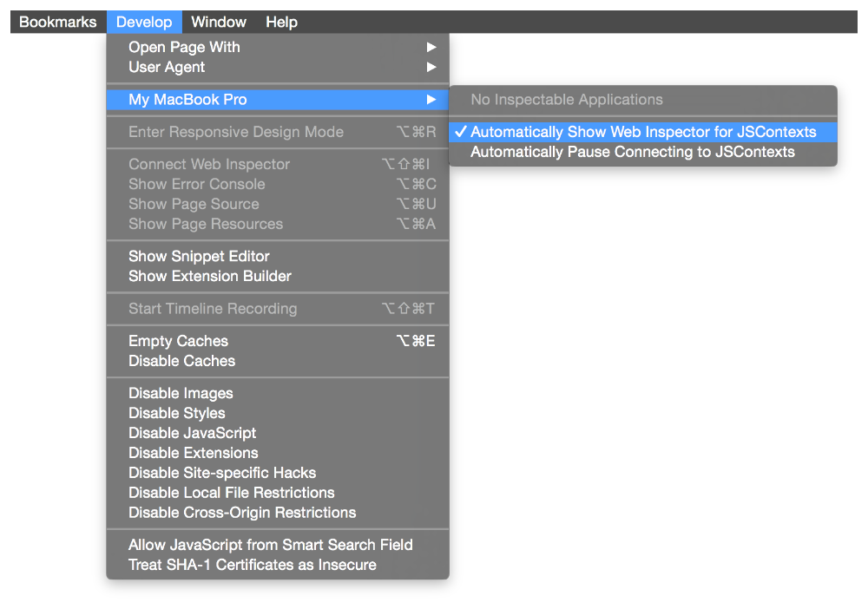This screenshot has height=609, width=868.
Task: Toggle Disable Images option
Action: (x=181, y=393)
